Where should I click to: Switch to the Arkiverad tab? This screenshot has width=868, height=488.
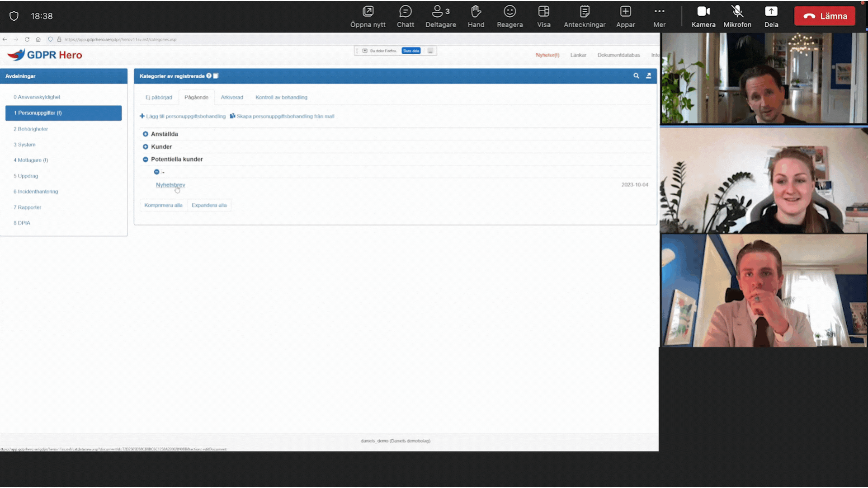pos(231,97)
